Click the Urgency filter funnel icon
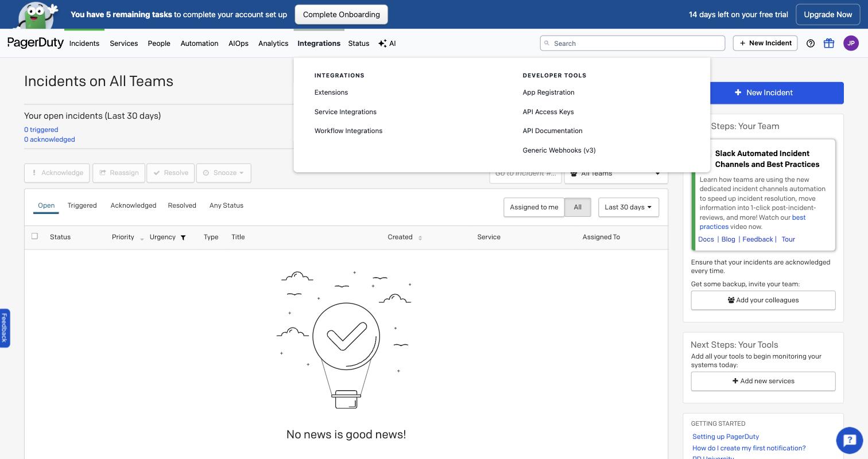The image size is (868, 459). click(x=183, y=238)
